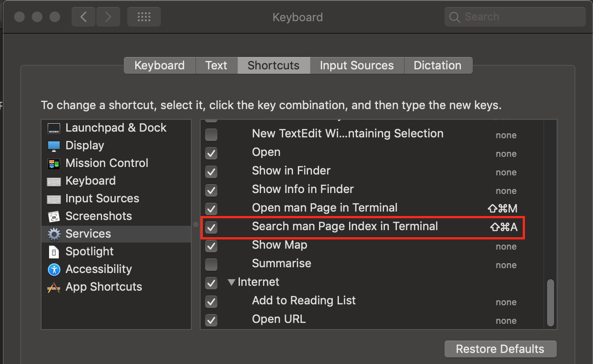Open Display shortcuts via sidebar icon
The height and width of the screenshot is (364, 593).
(x=53, y=145)
